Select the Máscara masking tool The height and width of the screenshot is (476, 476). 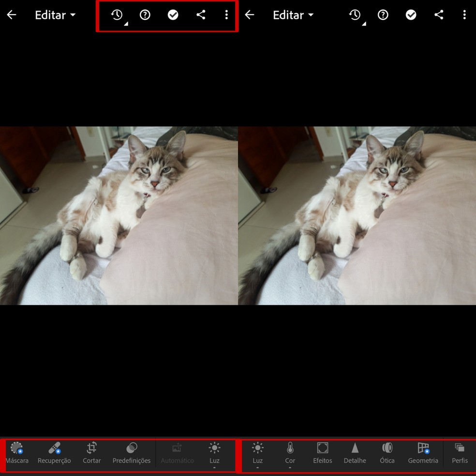[x=17, y=453]
